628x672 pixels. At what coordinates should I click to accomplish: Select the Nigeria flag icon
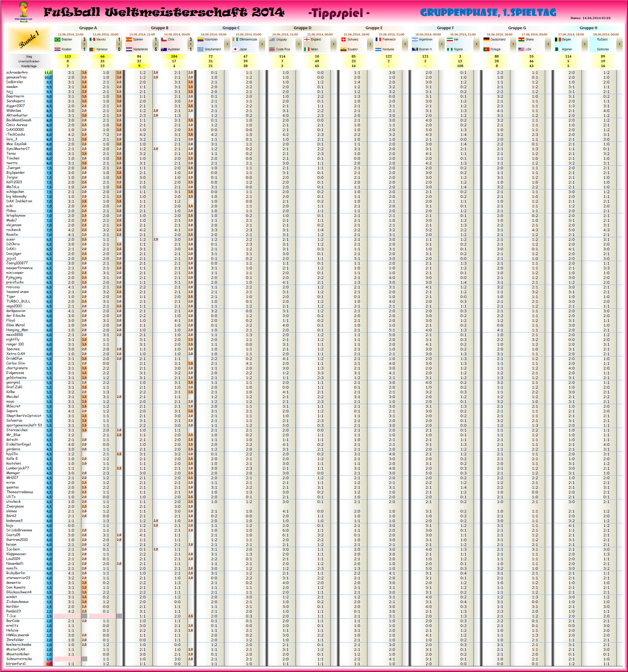(450, 49)
